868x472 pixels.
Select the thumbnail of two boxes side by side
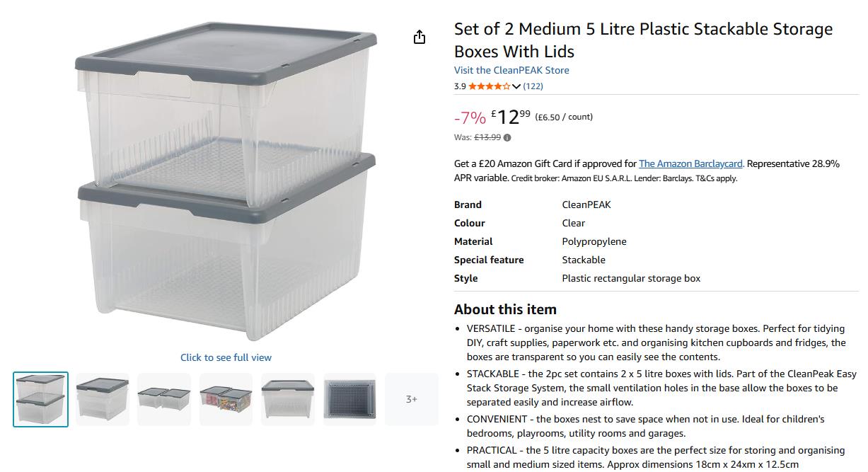(164, 399)
